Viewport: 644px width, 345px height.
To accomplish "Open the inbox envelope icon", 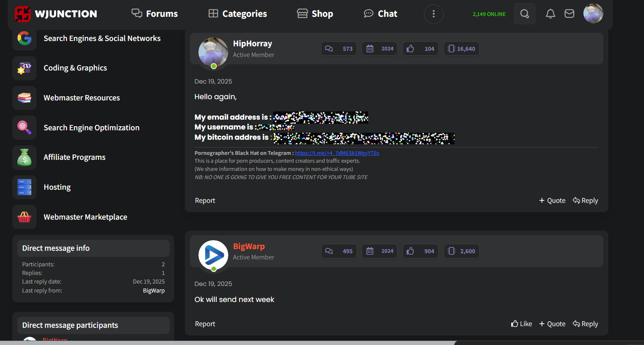I will pos(569,14).
